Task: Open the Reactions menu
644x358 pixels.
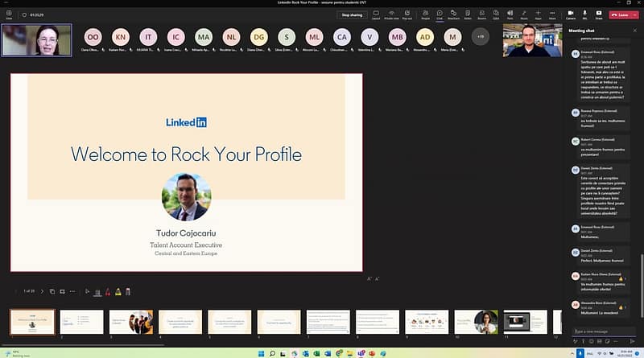Action: pyautogui.click(x=453, y=14)
